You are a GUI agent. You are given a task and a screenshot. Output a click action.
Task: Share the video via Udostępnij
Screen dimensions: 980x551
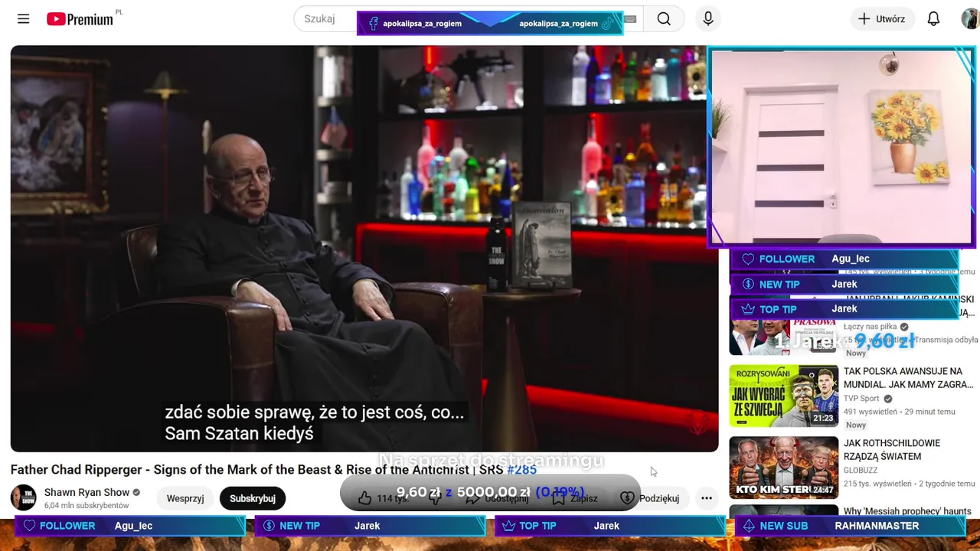tap(498, 498)
